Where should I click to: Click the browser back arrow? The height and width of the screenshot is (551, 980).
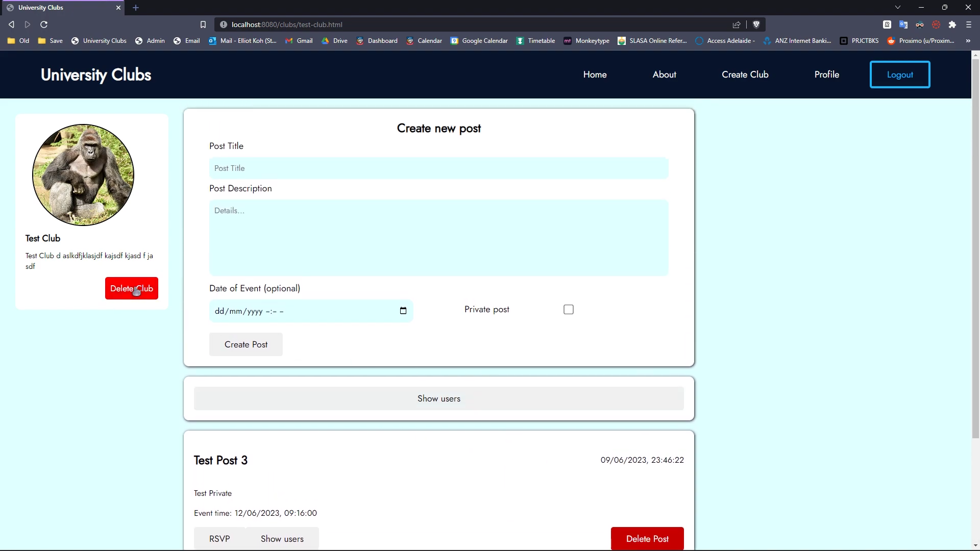point(11,24)
